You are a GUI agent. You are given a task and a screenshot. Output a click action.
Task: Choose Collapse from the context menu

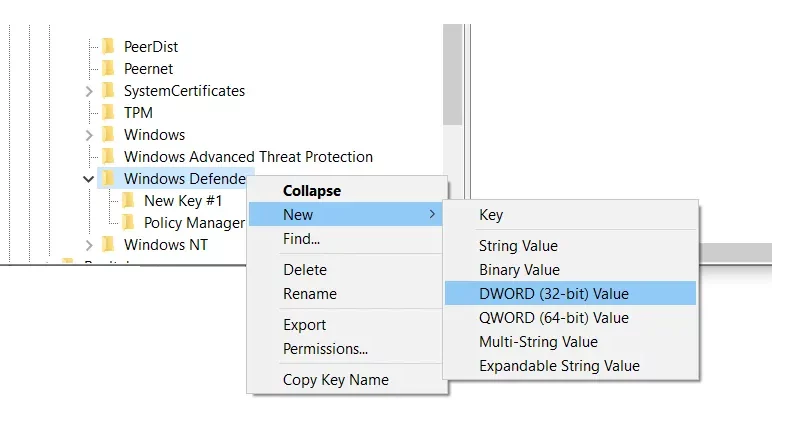(345, 191)
